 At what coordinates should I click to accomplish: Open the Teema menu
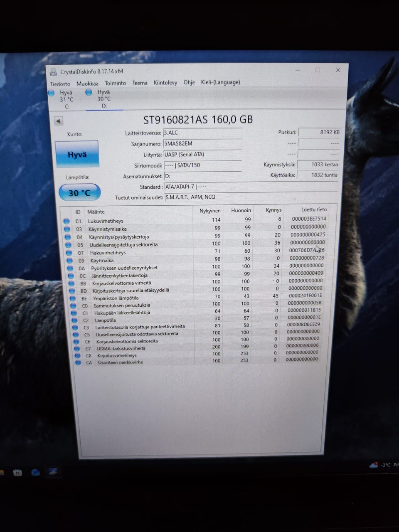140,83
